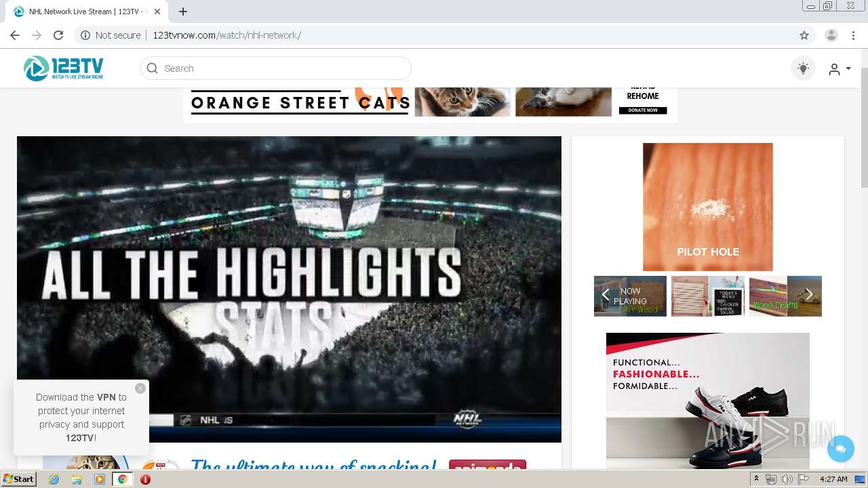Screen dimensions: 868x488
Task: Show hidden system tray icons
Action: (756, 479)
